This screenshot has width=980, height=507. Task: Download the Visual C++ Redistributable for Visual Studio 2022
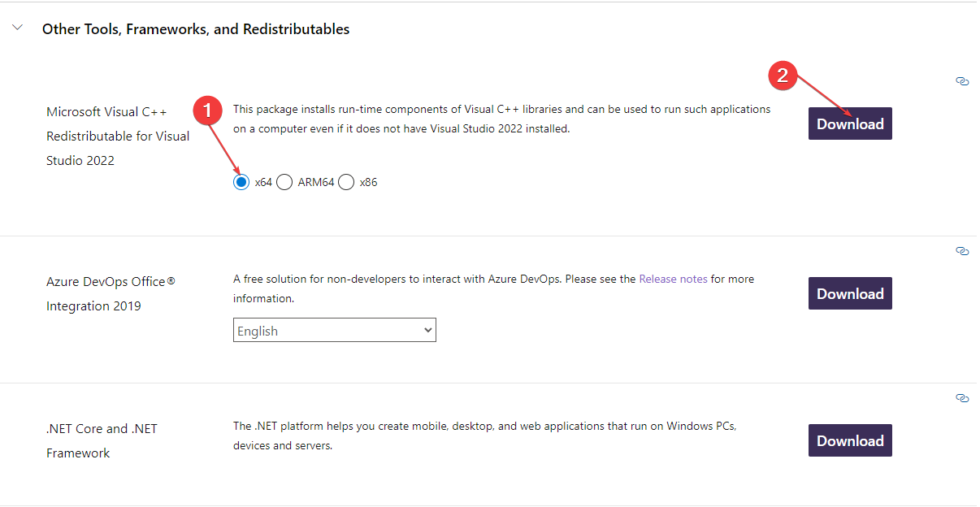pos(850,123)
